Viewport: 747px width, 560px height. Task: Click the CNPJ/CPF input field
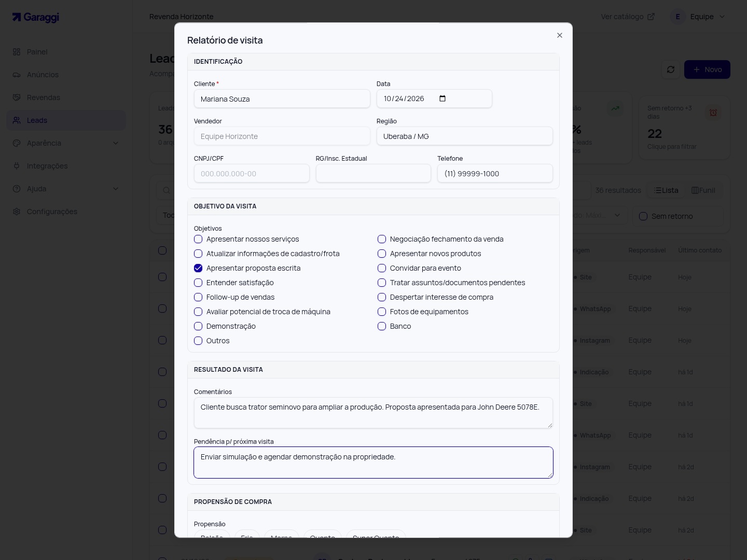pyautogui.click(x=252, y=174)
